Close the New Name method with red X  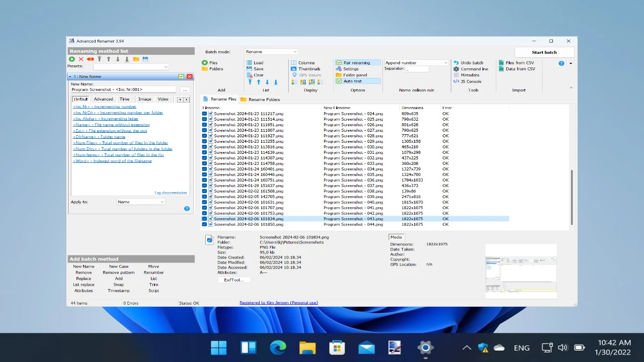pos(190,76)
